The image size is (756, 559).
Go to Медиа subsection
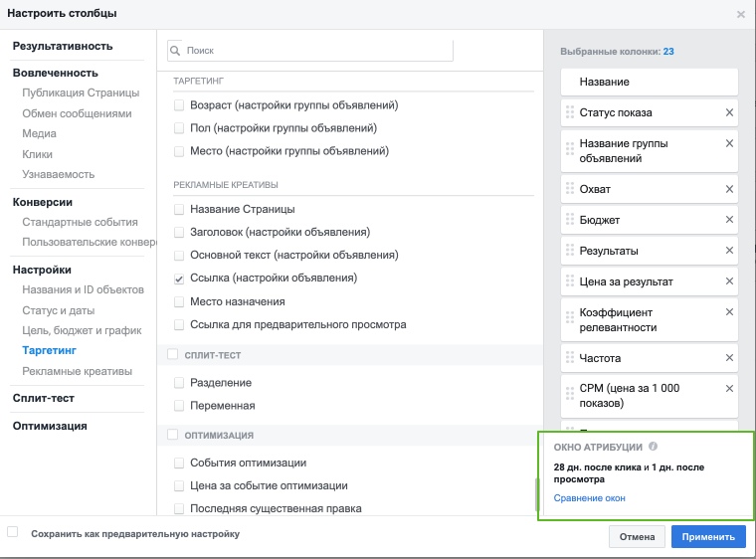click(x=39, y=133)
